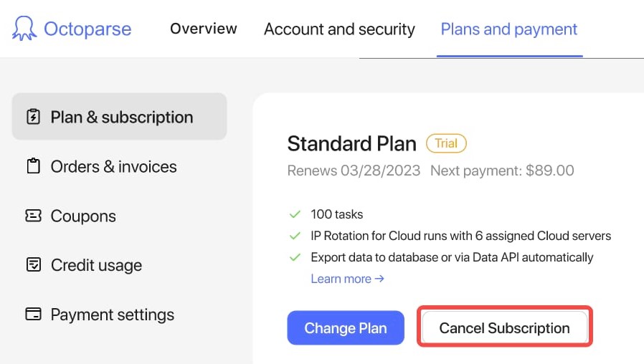This screenshot has width=644, height=364.
Task: Click the Orders & invoices clipboard icon
Action: coord(33,166)
